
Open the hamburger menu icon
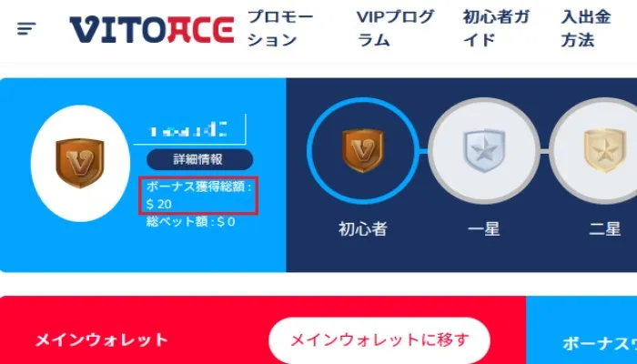26,28
